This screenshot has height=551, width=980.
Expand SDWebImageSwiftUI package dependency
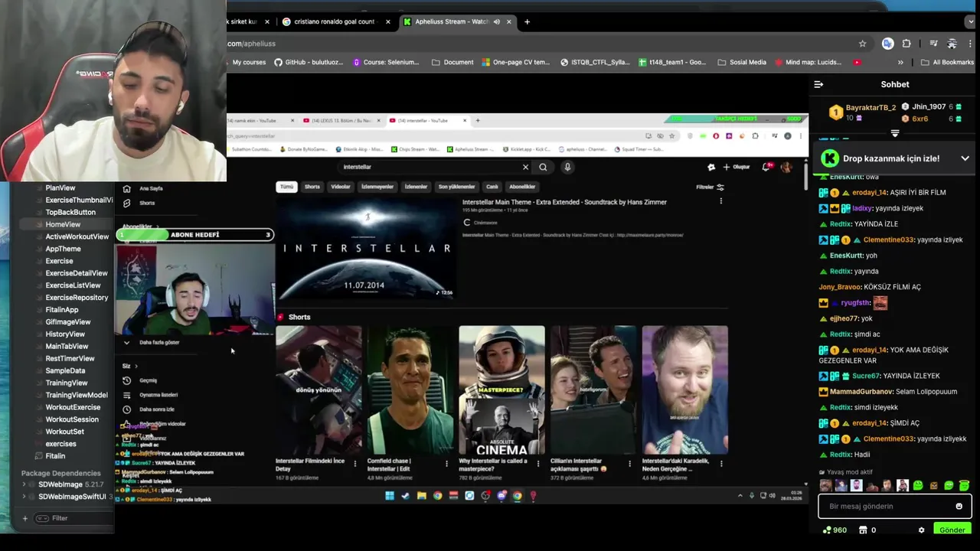[x=24, y=497]
